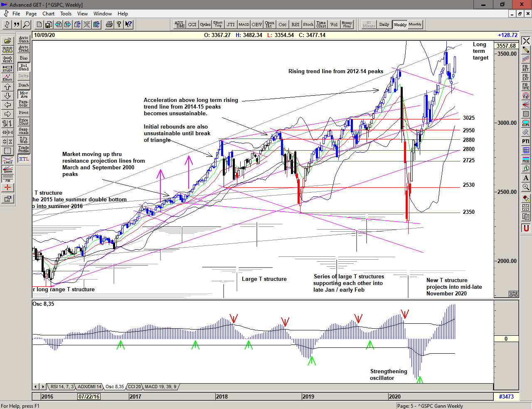This screenshot has width=532, height=409.
Task: Select the eraser tool on right toolbar
Action: click(526, 198)
